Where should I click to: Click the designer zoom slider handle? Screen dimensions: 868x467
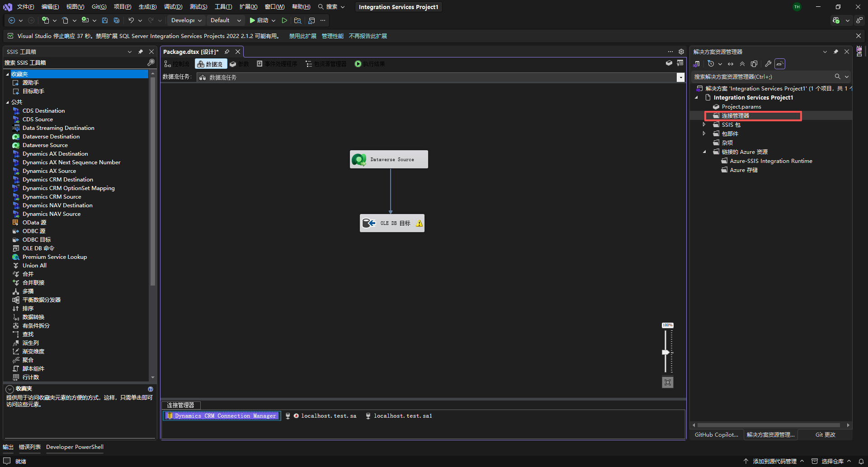pyautogui.click(x=666, y=352)
